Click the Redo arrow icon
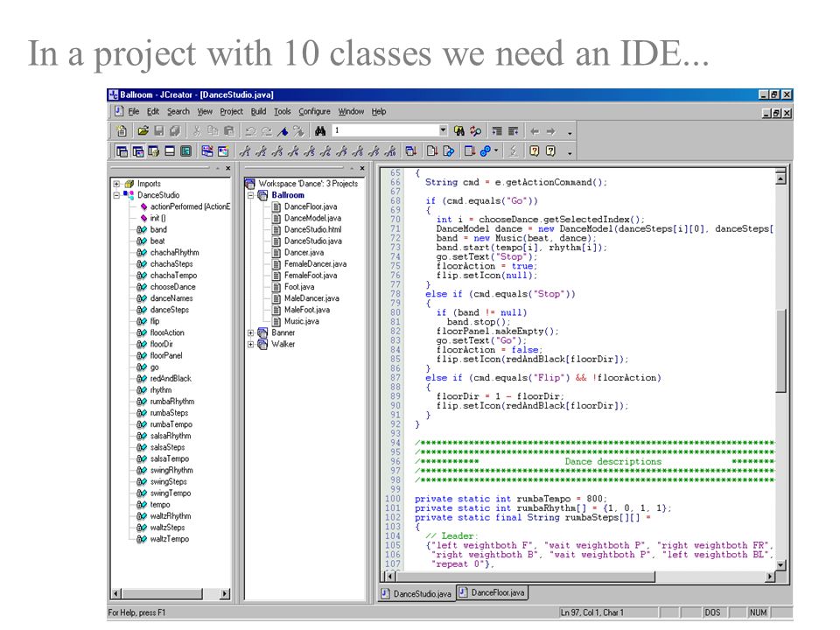Screen dimensions: 840x630 266,130
